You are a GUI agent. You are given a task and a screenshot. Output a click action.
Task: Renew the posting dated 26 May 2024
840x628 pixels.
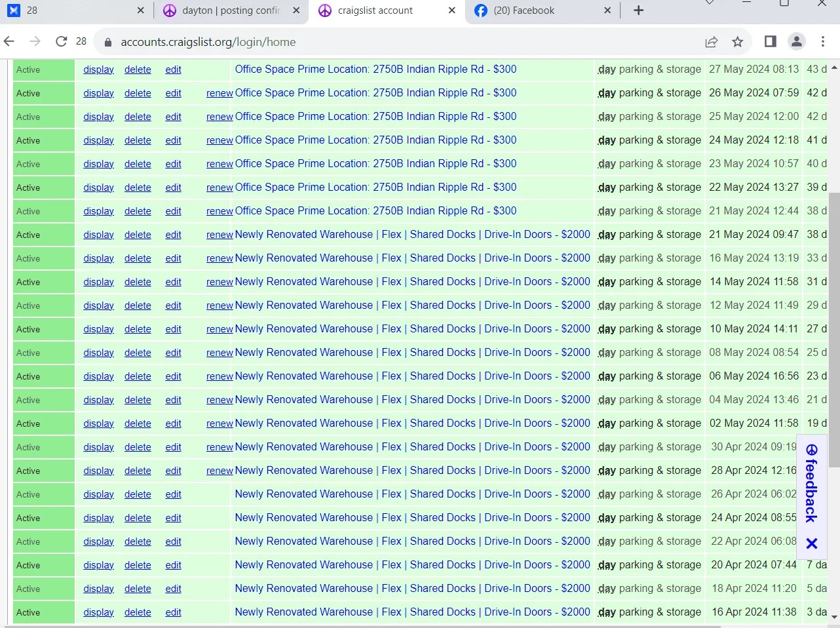click(x=220, y=93)
